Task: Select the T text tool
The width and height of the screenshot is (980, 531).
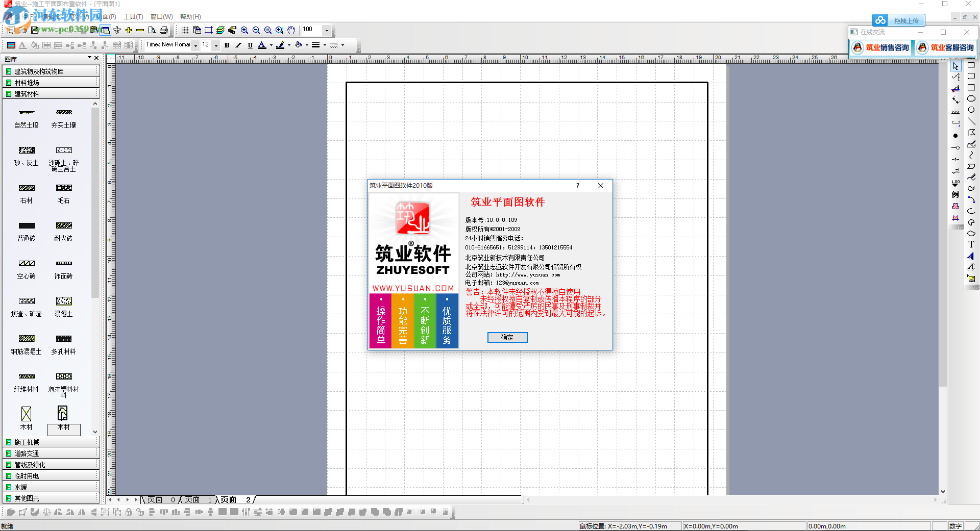Action: [x=971, y=244]
